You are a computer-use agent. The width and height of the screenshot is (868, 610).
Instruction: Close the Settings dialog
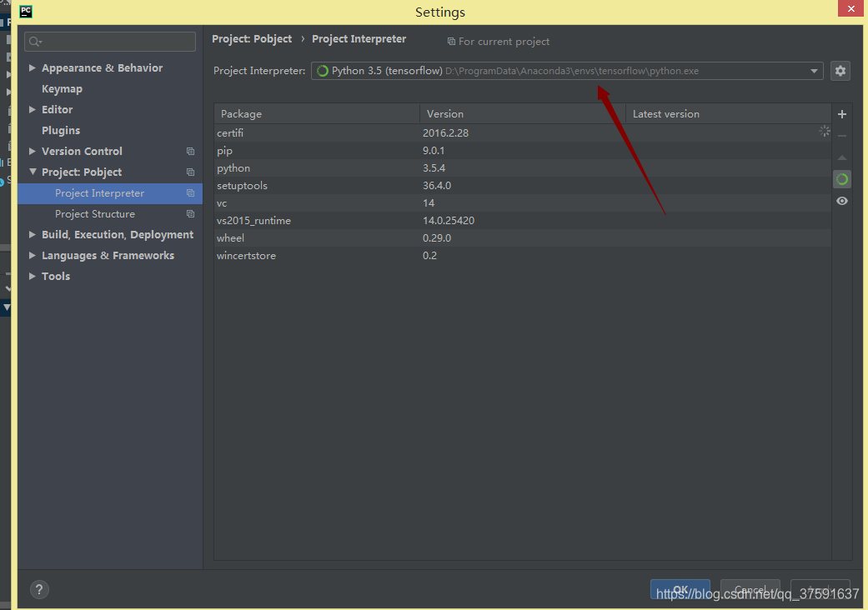tap(850, 8)
